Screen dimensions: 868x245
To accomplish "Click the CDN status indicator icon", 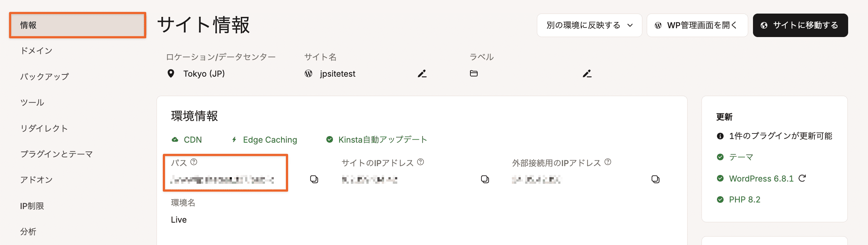I will (175, 139).
